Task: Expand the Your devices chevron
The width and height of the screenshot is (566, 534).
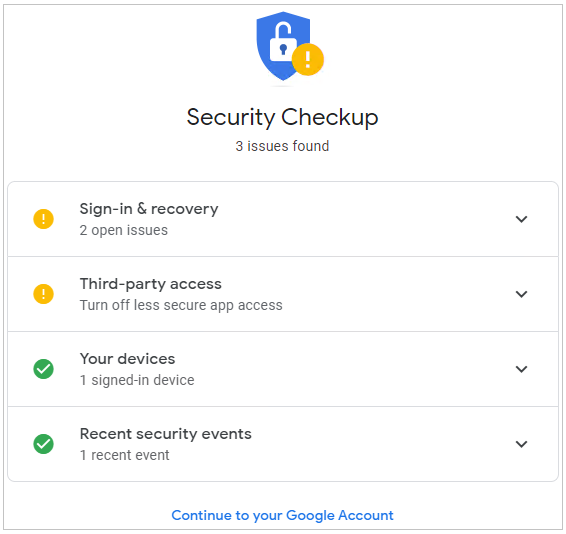Action: 521,369
